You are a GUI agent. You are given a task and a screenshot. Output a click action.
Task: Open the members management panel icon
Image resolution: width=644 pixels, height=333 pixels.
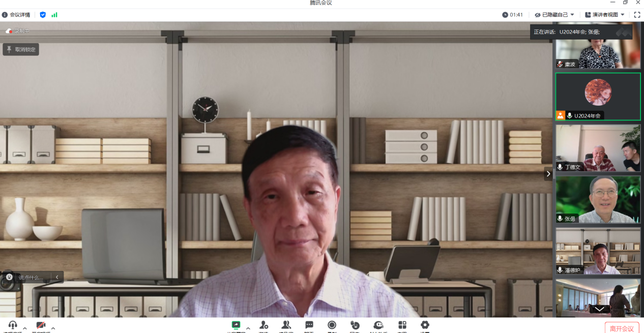point(286,325)
